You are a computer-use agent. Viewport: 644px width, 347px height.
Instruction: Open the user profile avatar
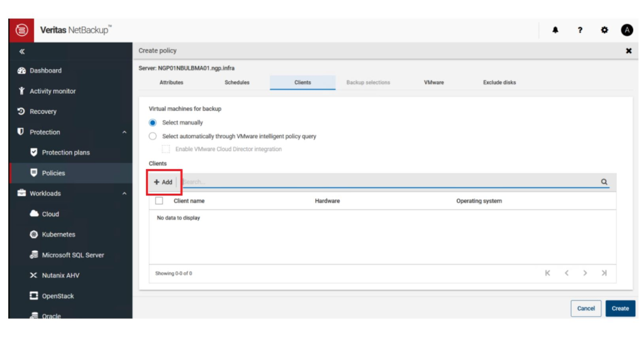(x=627, y=30)
